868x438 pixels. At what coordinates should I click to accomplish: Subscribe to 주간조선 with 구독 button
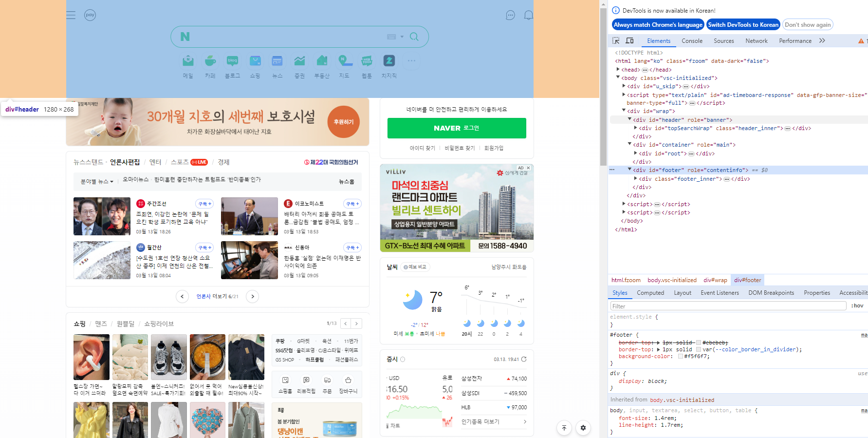(x=204, y=204)
